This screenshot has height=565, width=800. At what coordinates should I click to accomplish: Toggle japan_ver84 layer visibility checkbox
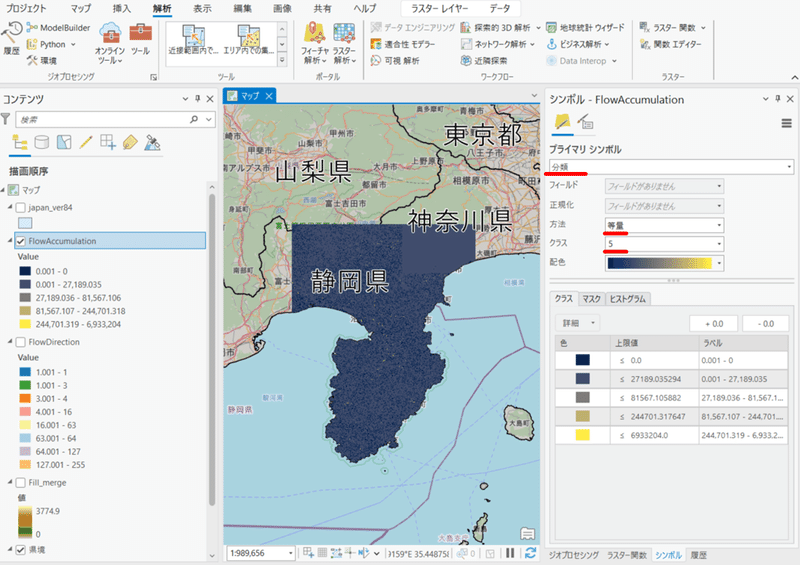20,207
